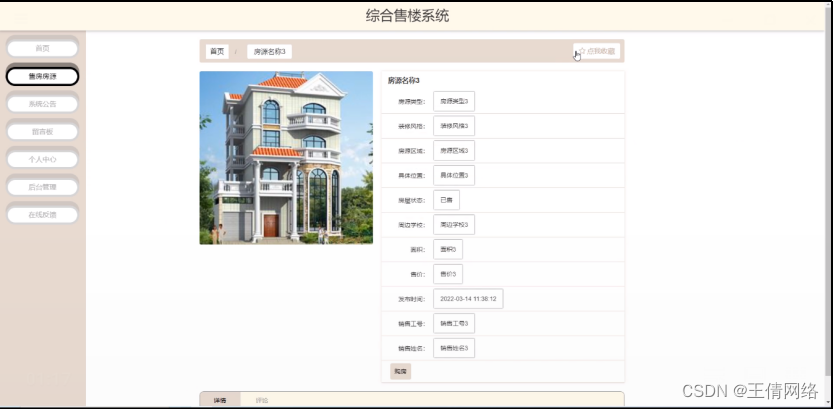Open 后台管理 in the sidebar
834x409 pixels.
pyautogui.click(x=43, y=187)
